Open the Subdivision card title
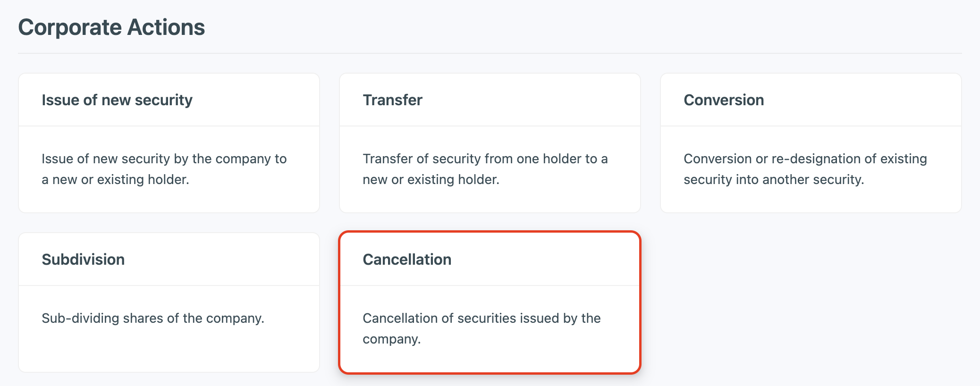The width and height of the screenshot is (980, 386). tap(83, 260)
